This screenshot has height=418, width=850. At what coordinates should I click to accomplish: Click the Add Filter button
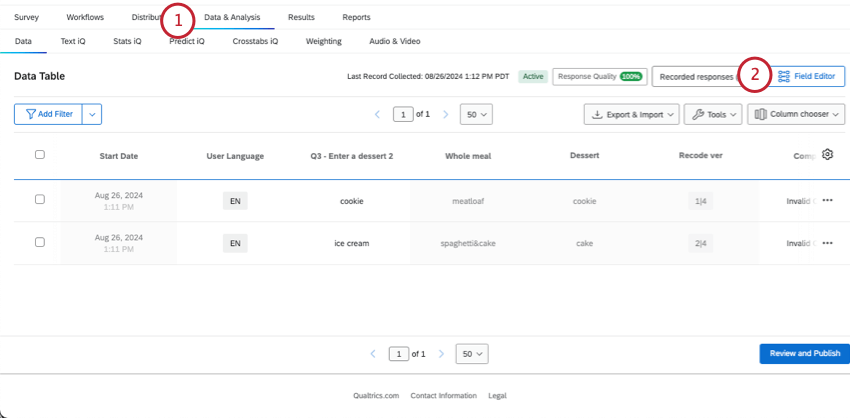[x=48, y=115]
